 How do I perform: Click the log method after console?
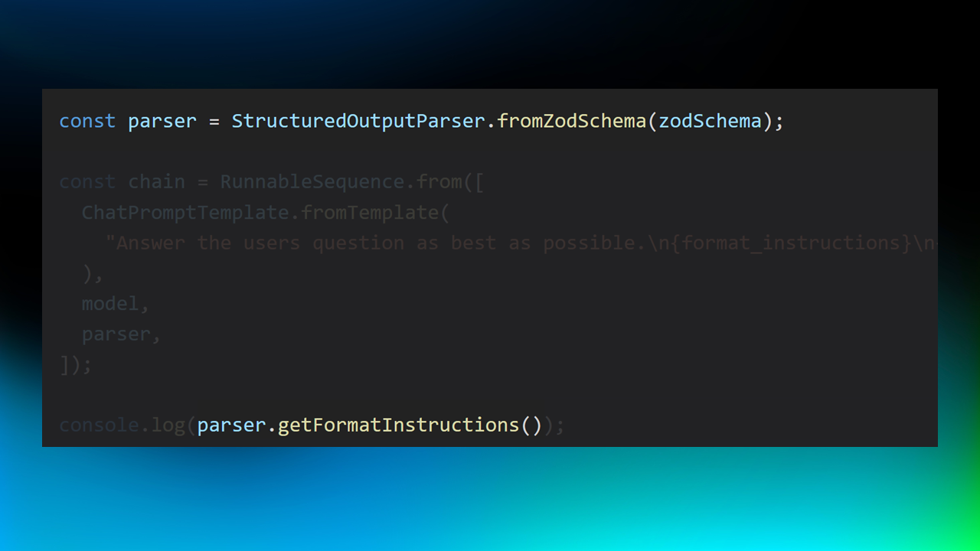168,425
